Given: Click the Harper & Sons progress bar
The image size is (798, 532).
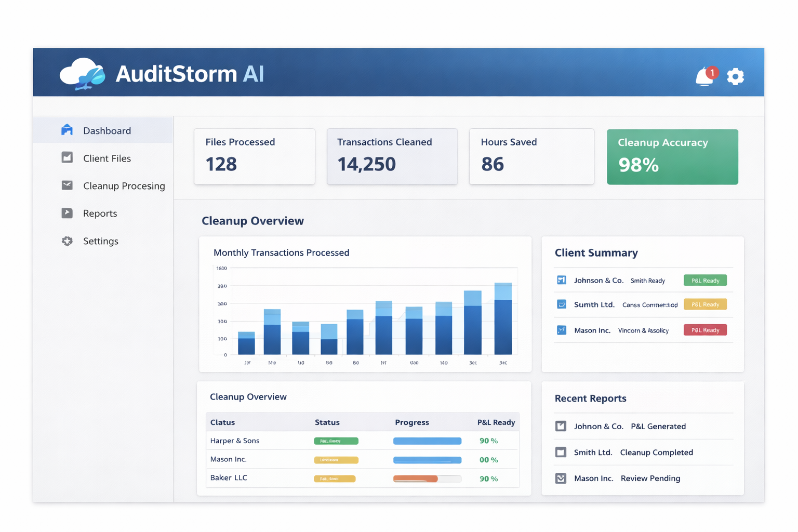Looking at the screenshot, I should point(427,441).
